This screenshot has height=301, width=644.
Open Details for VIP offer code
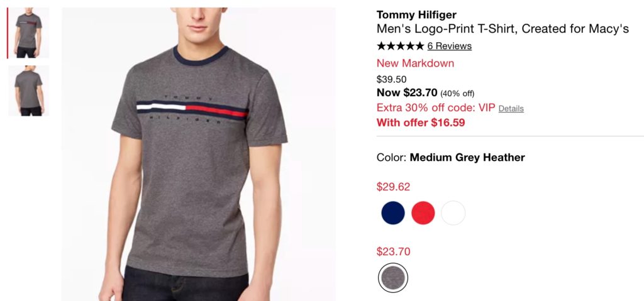[511, 109]
